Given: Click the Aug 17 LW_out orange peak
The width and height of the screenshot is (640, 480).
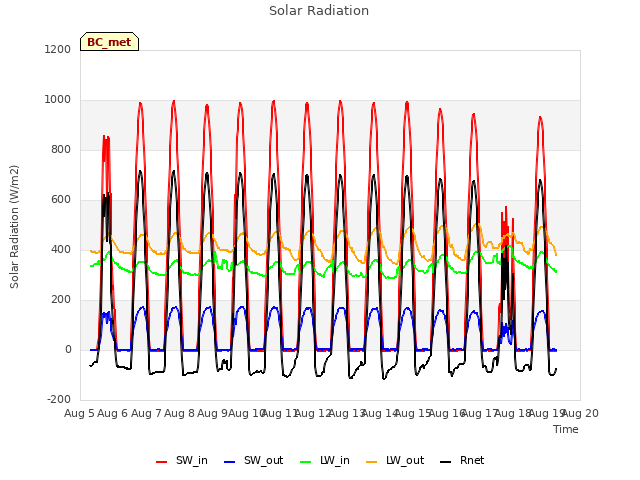Looking at the screenshot, I should coord(476,224).
